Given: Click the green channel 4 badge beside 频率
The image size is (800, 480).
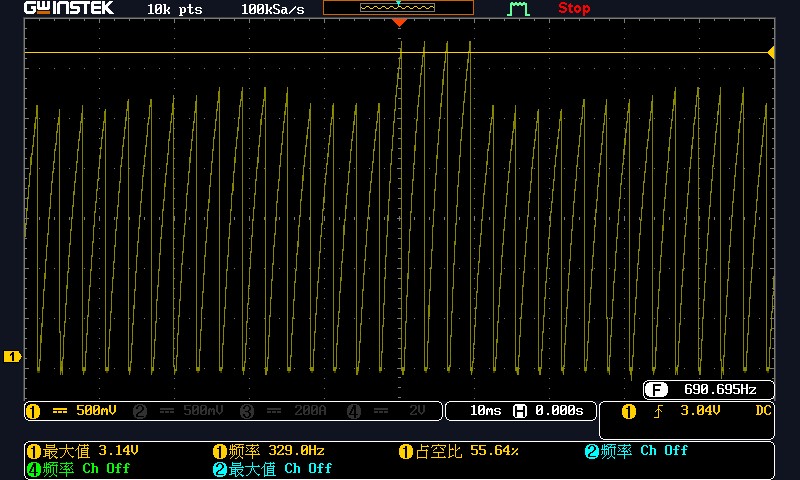Looking at the screenshot, I should (x=34, y=469).
